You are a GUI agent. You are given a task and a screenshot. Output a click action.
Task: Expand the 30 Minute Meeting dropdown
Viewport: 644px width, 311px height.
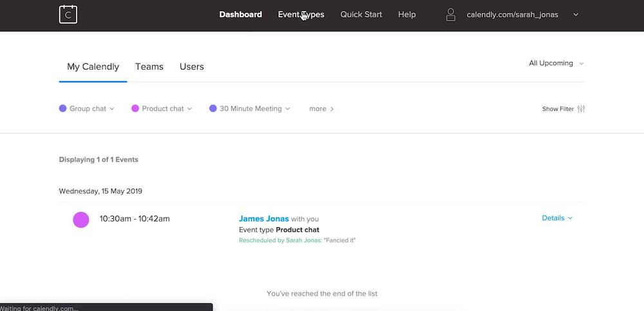pyautogui.click(x=287, y=109)
